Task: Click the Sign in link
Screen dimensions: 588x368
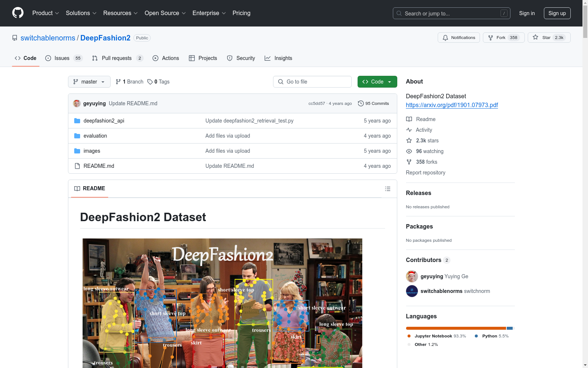Action: coord(527,13)
